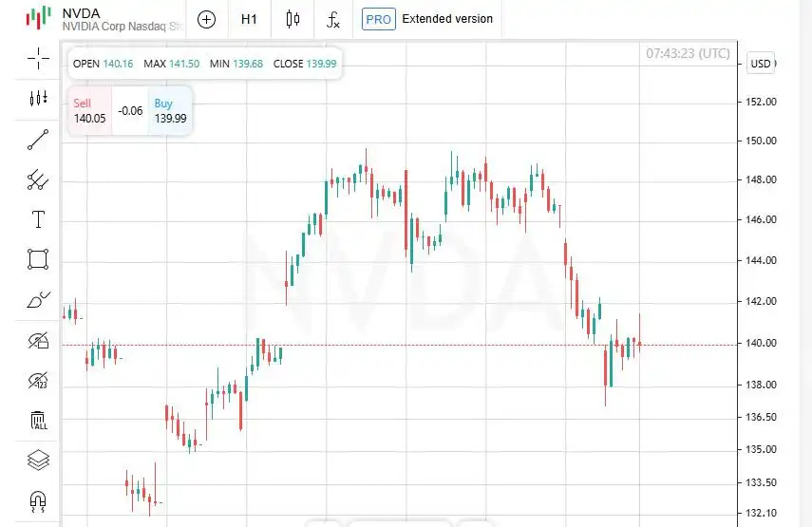Screen dimensions: 812x527
Task: Click the Sell 140.05 button
Action: [88, 111]
